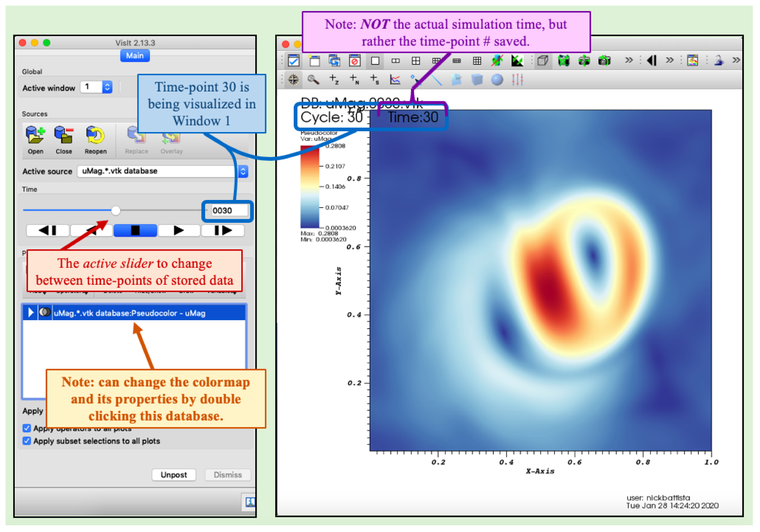Viewport: 760px width, 532px height.
Task: Open the Active window number dropdown
Action: click(x=107, y=87)
